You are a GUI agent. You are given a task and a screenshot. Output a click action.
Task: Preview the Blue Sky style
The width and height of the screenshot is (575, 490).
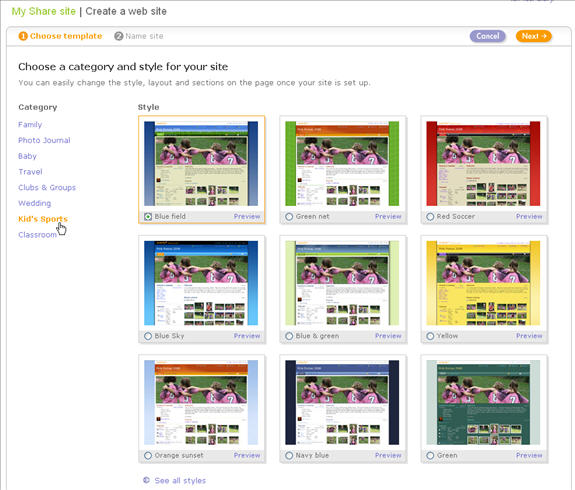[247, 336]
